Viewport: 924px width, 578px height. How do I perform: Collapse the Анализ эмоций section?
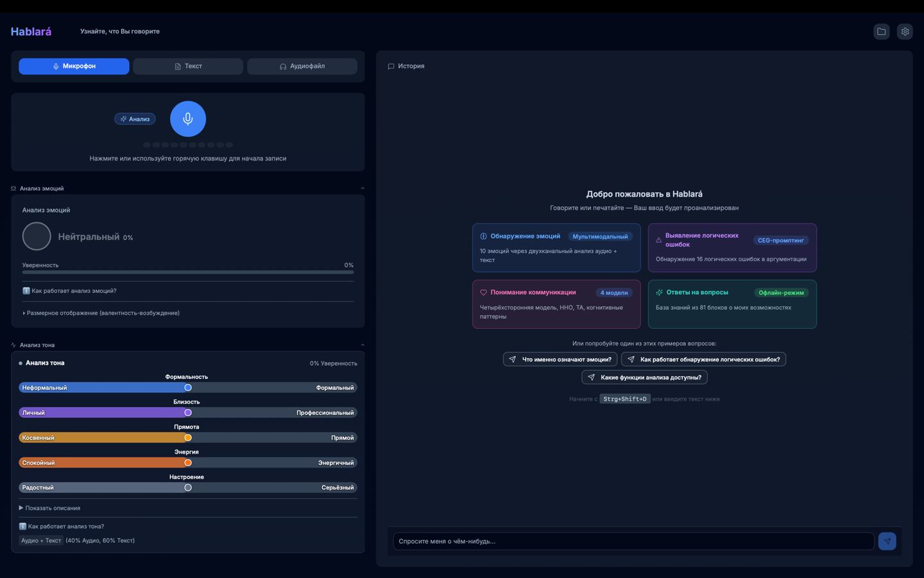(x=363, y=188)
